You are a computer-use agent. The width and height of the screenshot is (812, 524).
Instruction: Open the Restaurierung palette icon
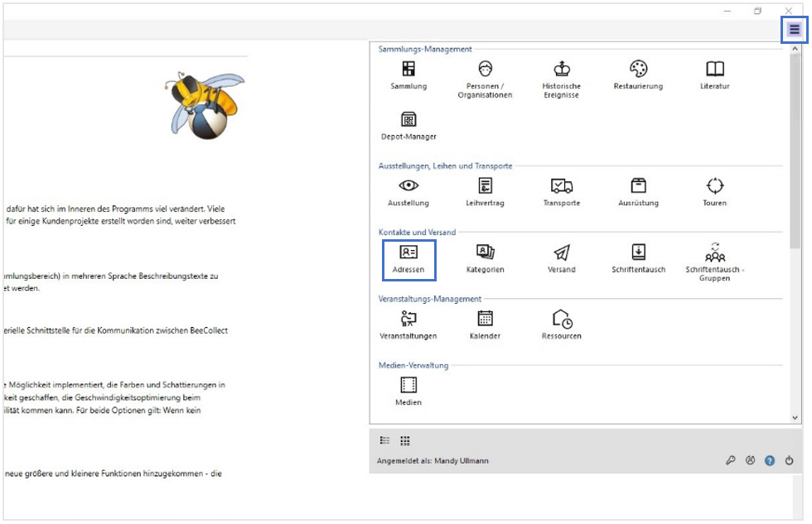pyautogui.click(x=638, y=75)
